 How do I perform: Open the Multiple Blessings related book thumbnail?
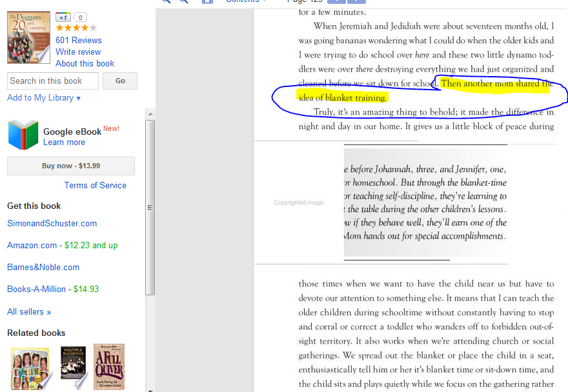pos(74,367)
